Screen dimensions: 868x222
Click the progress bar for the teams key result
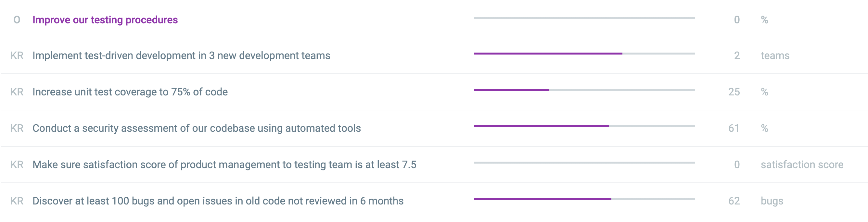click(584, 54)
